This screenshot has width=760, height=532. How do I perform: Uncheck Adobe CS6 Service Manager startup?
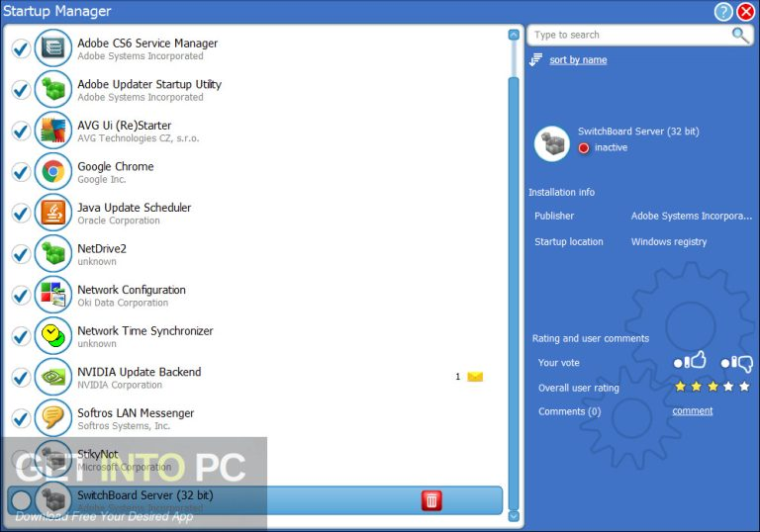pos(21,48)
